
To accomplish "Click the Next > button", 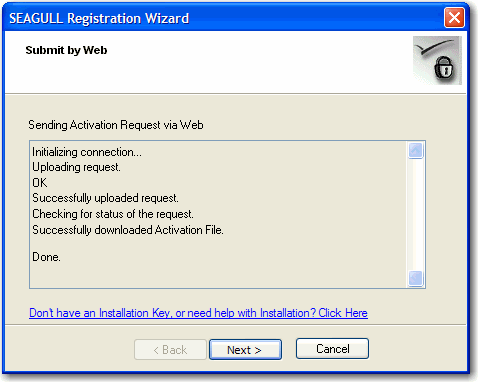I will (x=245, y=349).
